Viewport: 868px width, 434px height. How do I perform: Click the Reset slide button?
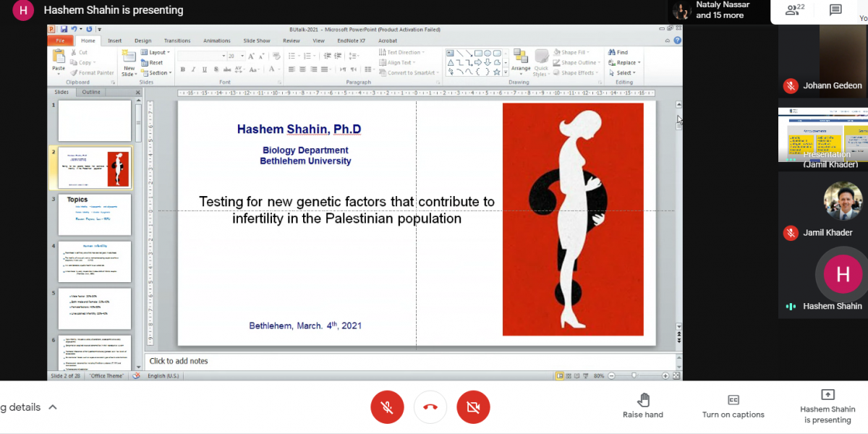[x=153, y=63]
